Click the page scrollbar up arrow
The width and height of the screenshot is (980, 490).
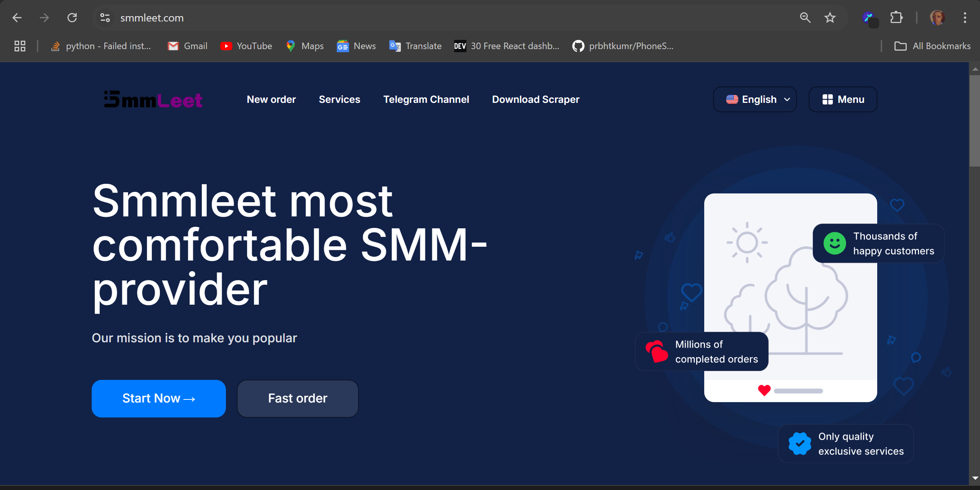975,69
